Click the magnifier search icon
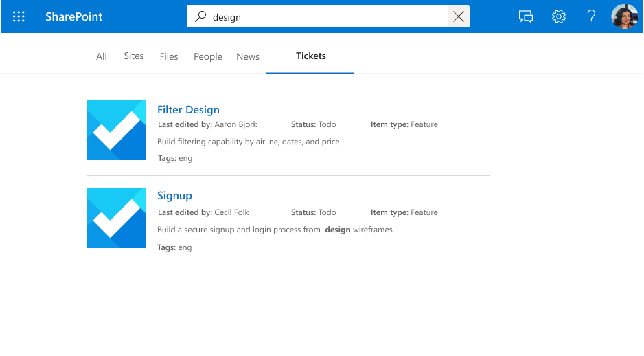Viewport: 644px width, 356px height. coord(200,16)
